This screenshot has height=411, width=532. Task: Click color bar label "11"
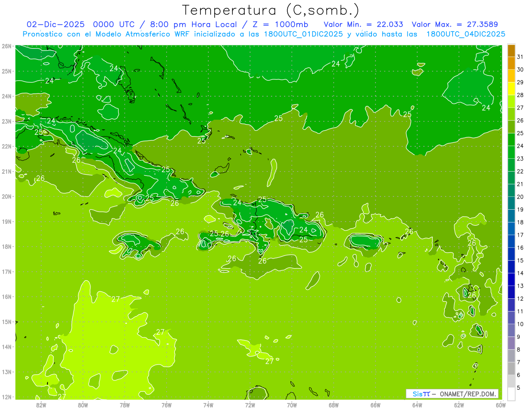click(520, 311)
